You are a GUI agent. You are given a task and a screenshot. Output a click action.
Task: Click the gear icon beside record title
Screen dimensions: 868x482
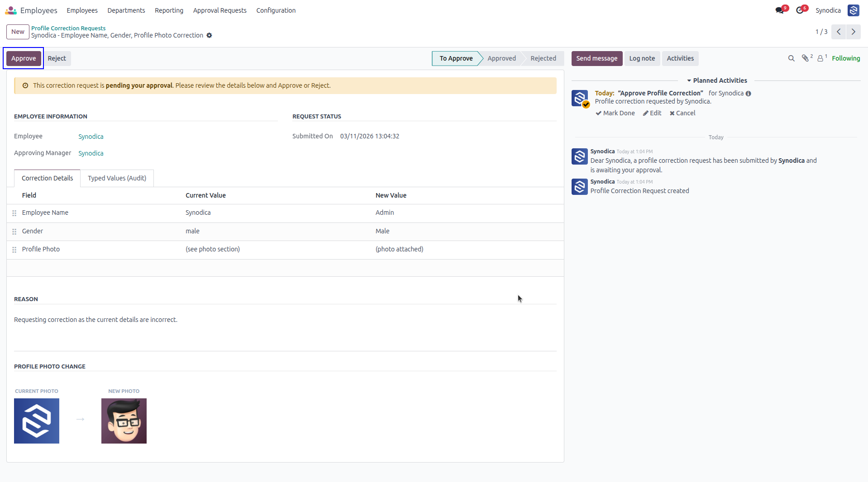click(x=209, y=35)
